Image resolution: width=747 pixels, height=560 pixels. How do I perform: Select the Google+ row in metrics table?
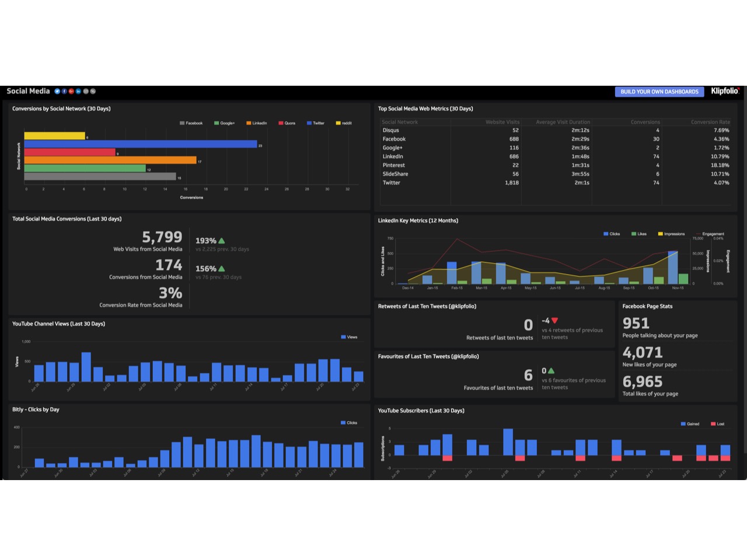(x=556, y=148)
